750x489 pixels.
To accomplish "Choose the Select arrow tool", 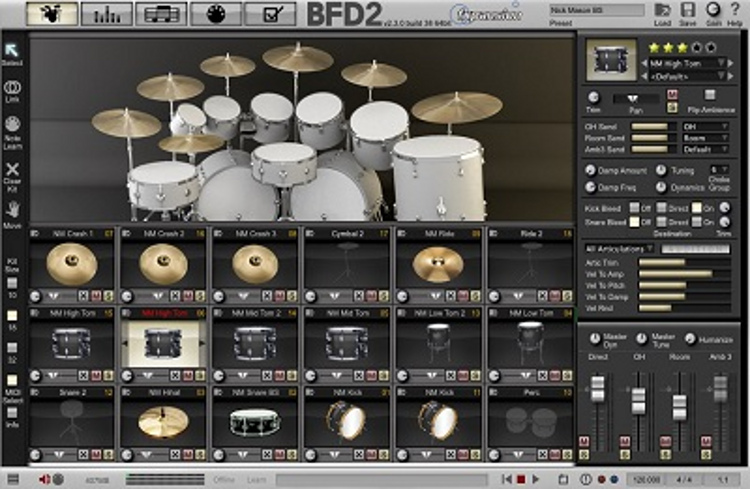I will coord(11,50).
